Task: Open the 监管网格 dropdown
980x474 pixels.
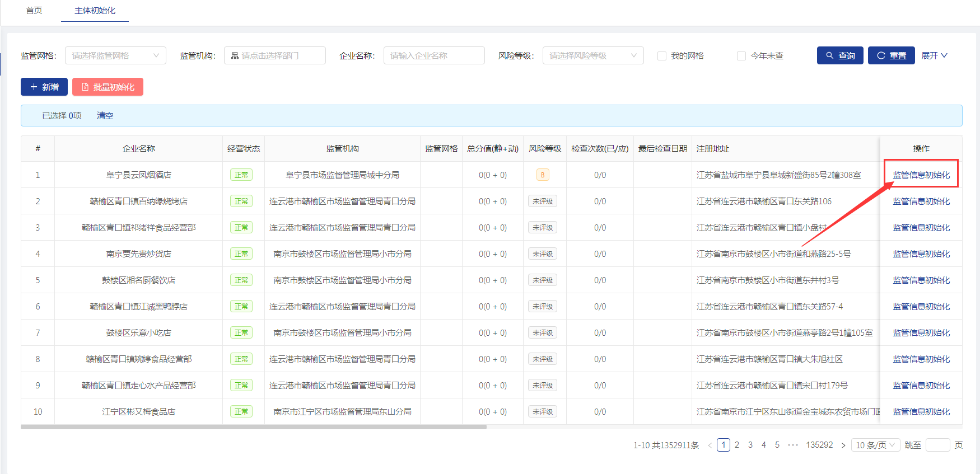Action: tap(115, 55)
